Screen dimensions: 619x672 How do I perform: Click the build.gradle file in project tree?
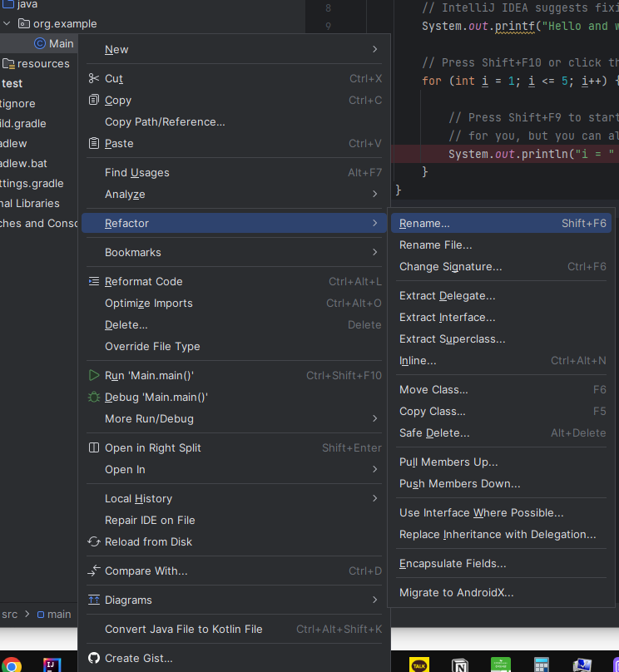tap(23, 123)
